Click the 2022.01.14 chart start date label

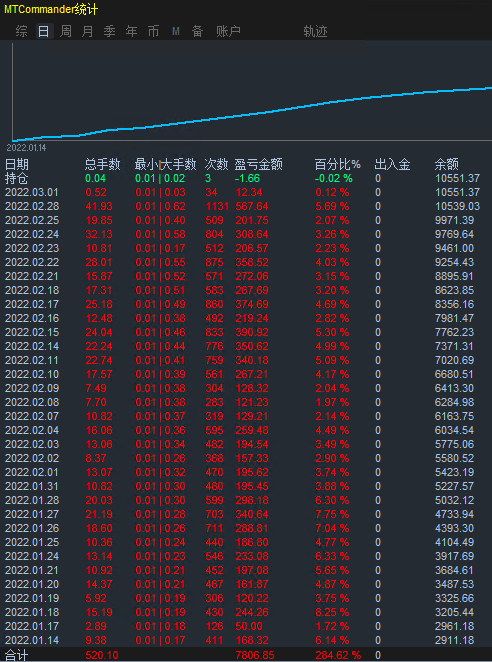click(x=26, y=148)
